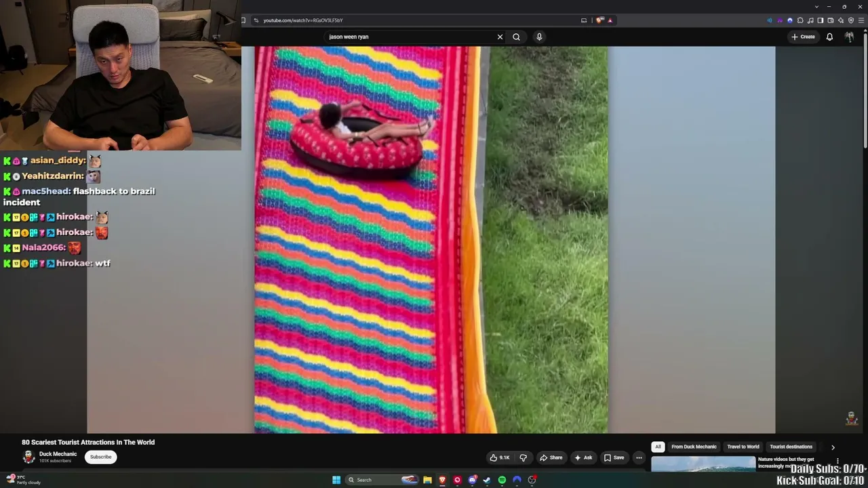
Task: Clear the YouTube search box with the X
Action: pos(500,37)
